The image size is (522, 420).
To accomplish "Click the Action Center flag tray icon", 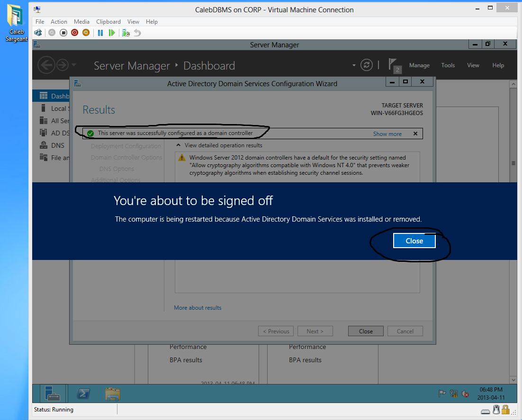I will (442, 393).
